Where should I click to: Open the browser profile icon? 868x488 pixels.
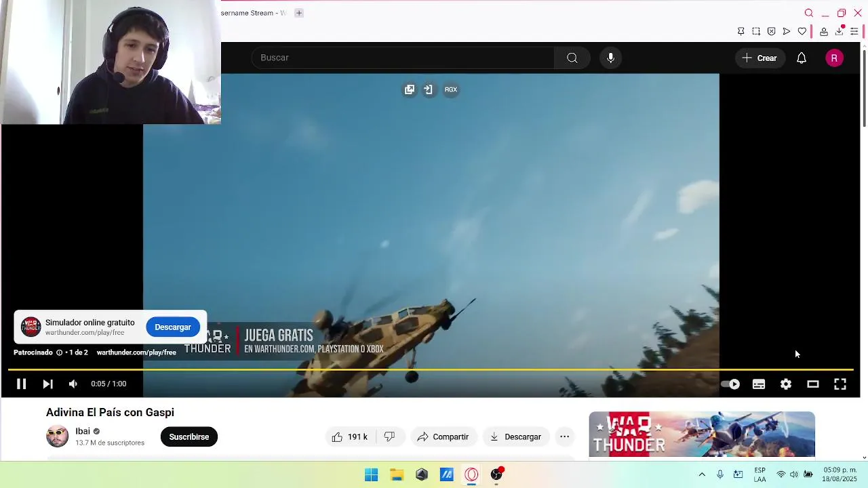(x=824, y=31)
